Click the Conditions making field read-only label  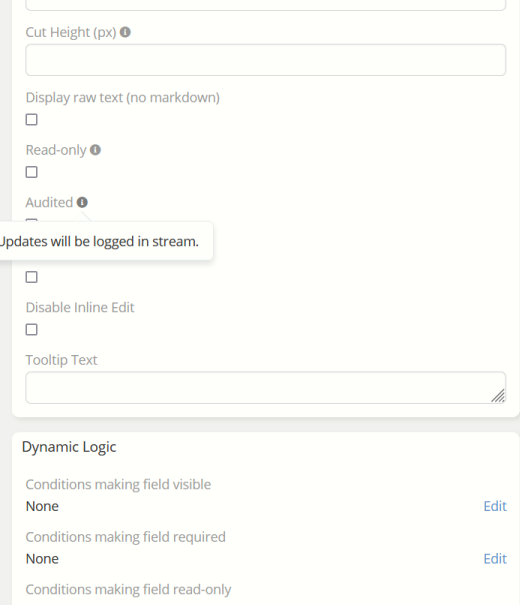(x=128, y=590)
